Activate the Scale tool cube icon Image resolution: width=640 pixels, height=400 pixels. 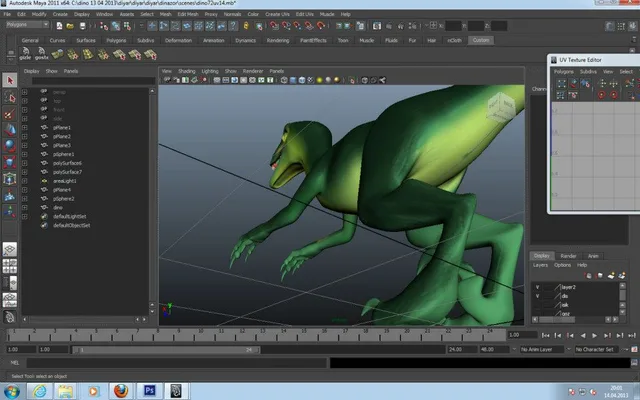[x=9, y=162]
